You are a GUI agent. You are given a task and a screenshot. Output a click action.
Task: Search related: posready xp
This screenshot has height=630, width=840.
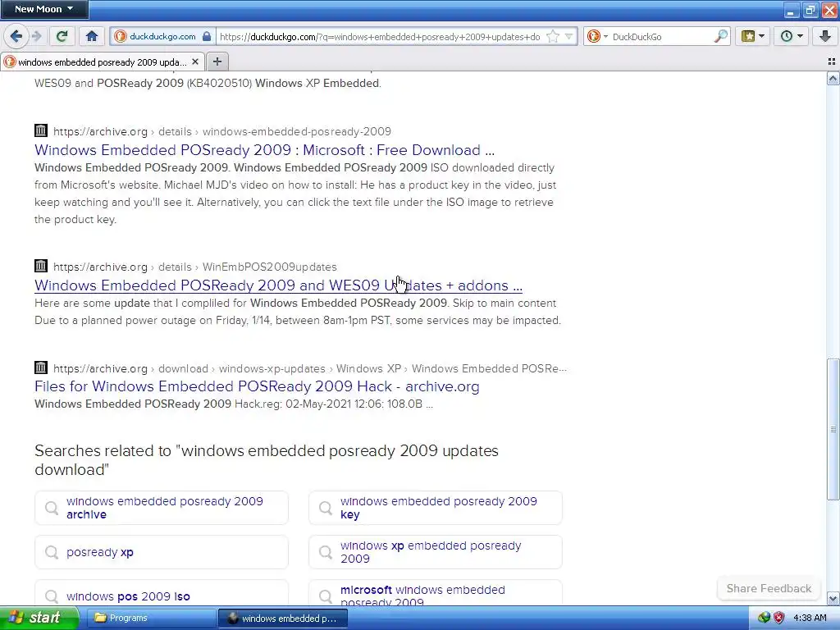pyautogui.click(x=162, y=552)
